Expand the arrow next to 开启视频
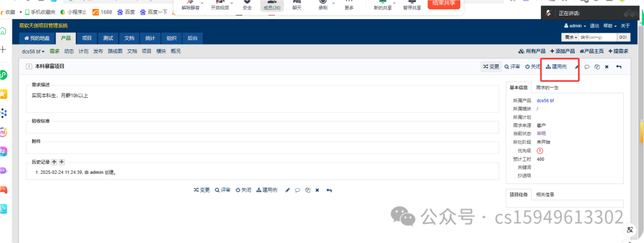The height and width of the screenshot is (243, 644). (231, 3)
